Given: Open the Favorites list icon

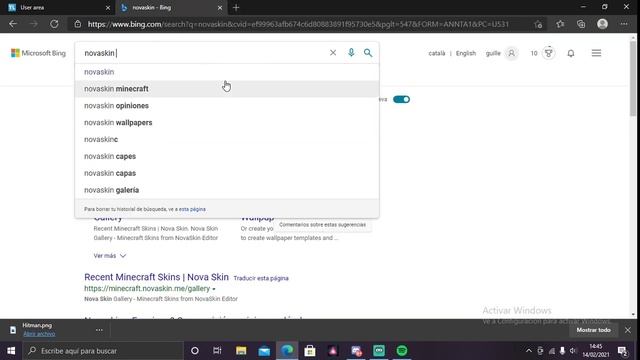Looking at the screenshot, I should [560, 24].
